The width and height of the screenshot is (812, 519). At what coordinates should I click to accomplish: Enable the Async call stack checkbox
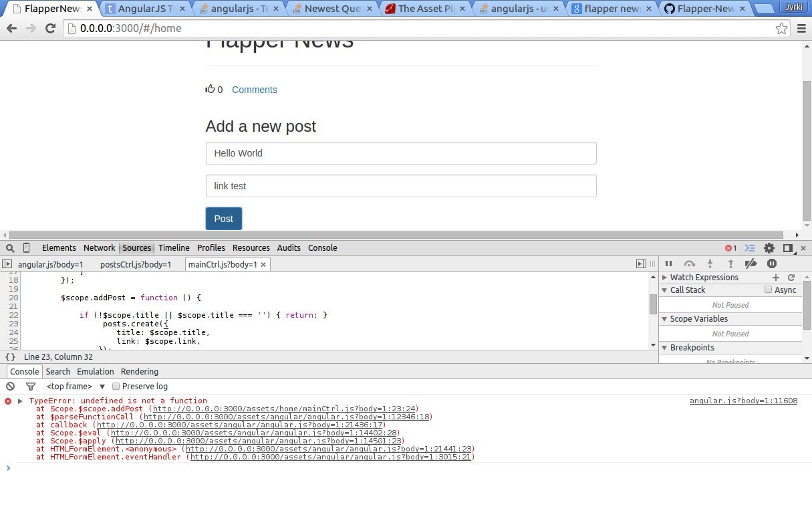coord(769,290)
